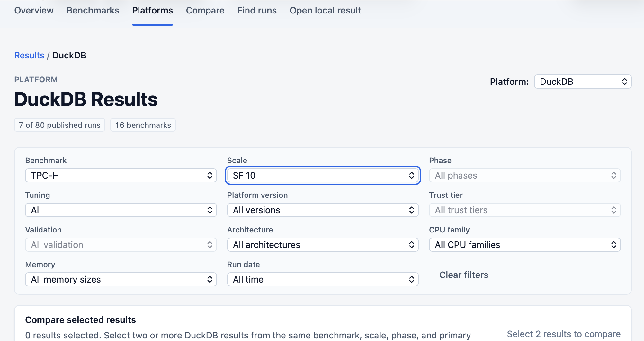Screen dimensions: 644x341
Task: Switch to the Benchmarks tab
Action: click(93, 10)
